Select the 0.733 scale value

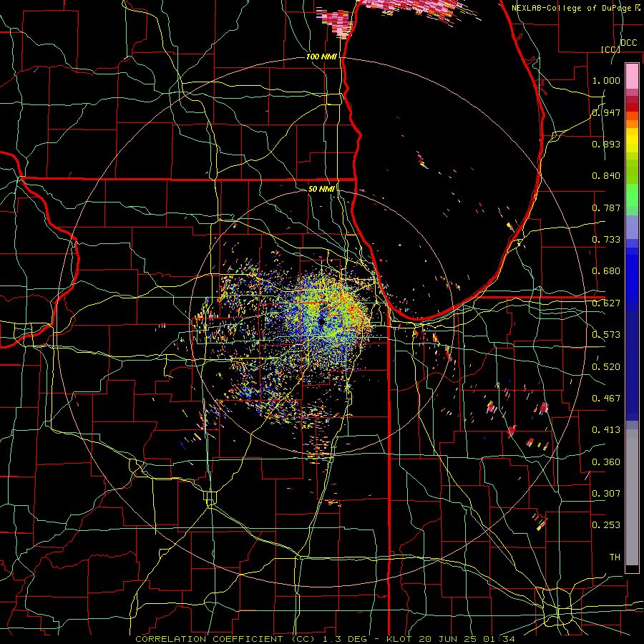[x=606, y=240]
